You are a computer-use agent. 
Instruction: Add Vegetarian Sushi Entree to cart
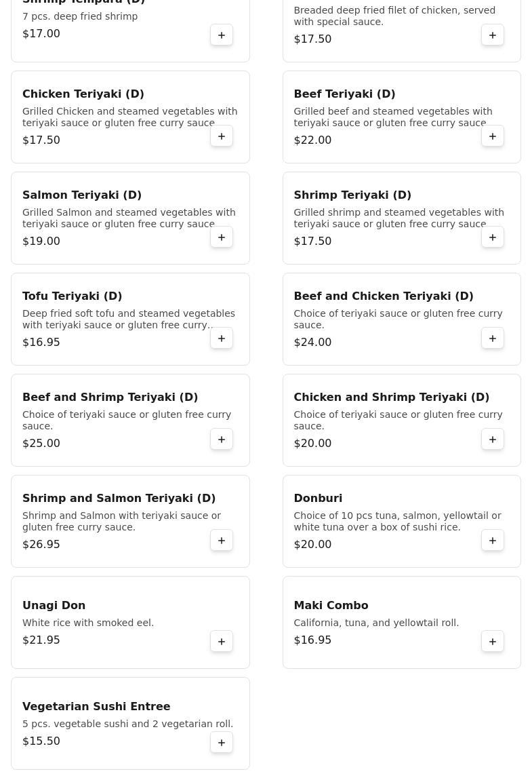coord(222,743)
